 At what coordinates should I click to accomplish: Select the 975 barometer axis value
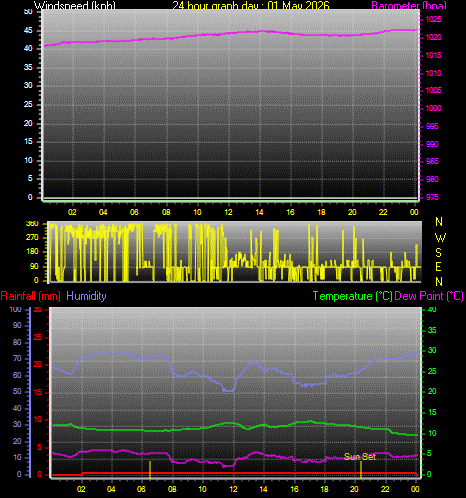tap(432, 197)
